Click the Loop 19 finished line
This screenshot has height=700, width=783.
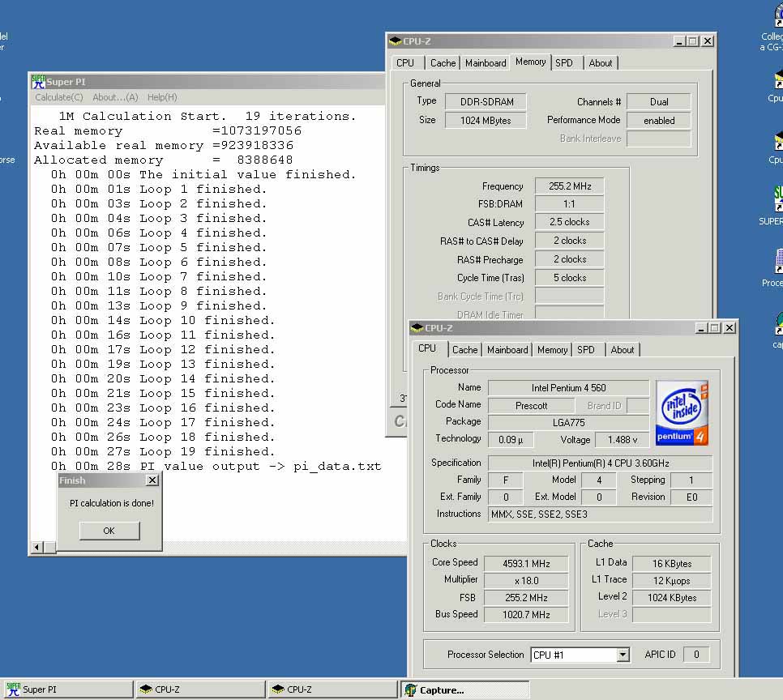[163, 452]
